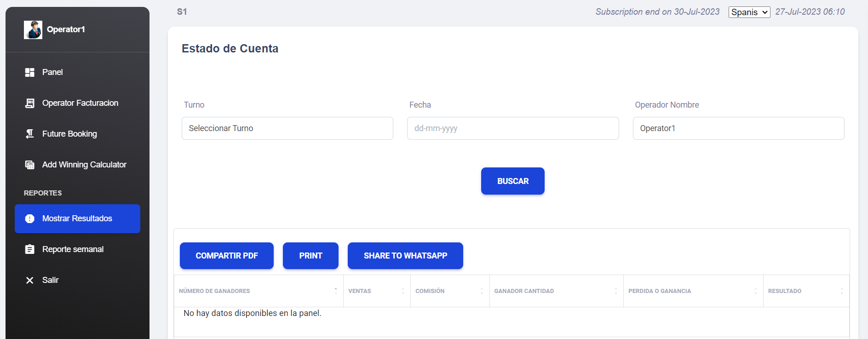Click the Fecha date input field

(513, 128)
